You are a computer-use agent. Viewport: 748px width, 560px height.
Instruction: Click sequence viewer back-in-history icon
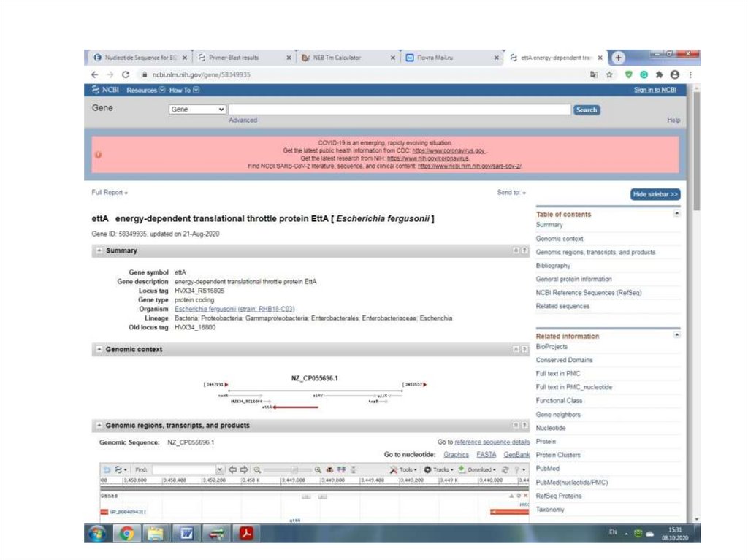tap(107, 470)
